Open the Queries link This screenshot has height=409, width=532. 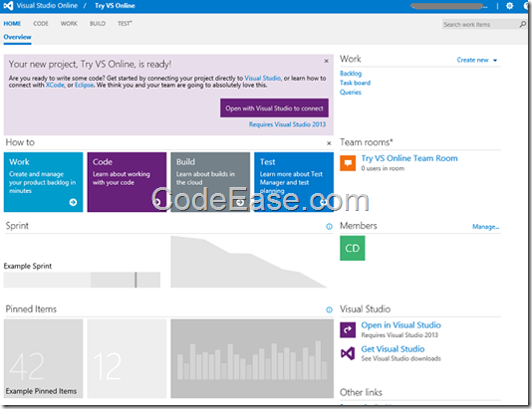(351, 93)
